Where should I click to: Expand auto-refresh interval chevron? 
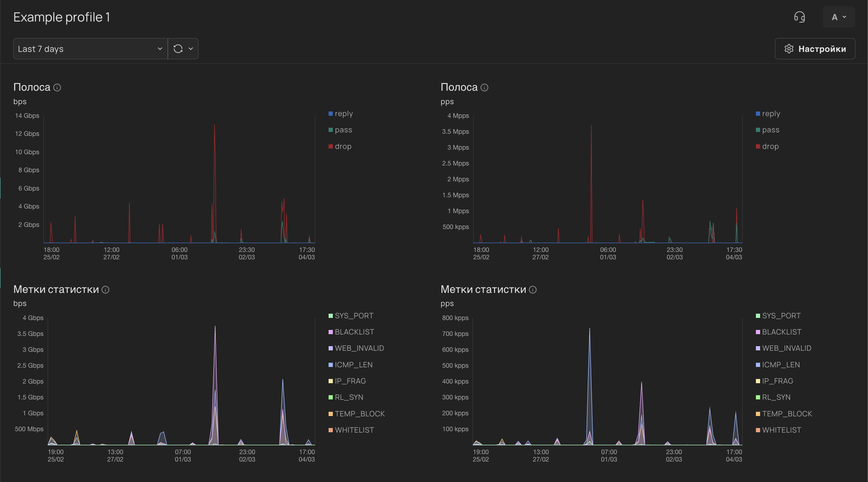(x=191, y=49)
